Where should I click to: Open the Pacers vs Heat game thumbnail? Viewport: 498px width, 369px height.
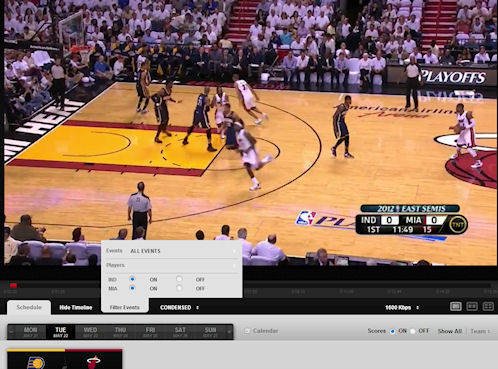pyautogui.click(x=65, y=359)
